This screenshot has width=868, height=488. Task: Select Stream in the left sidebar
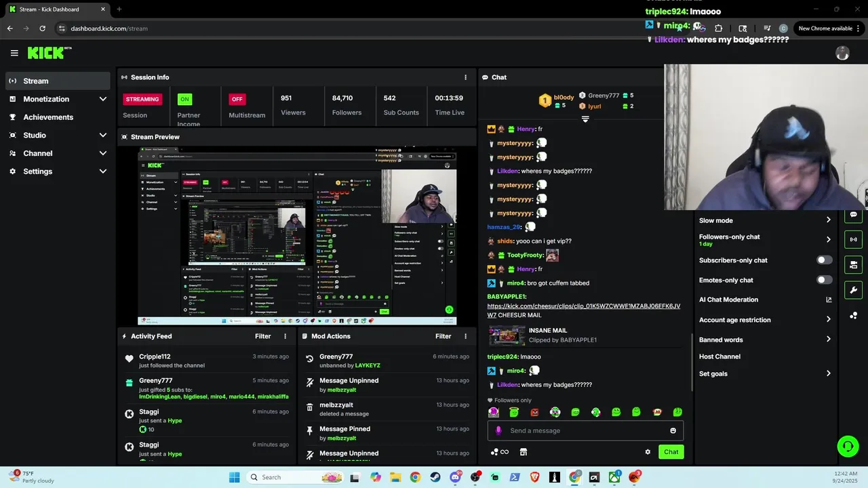tap(58, 81)
